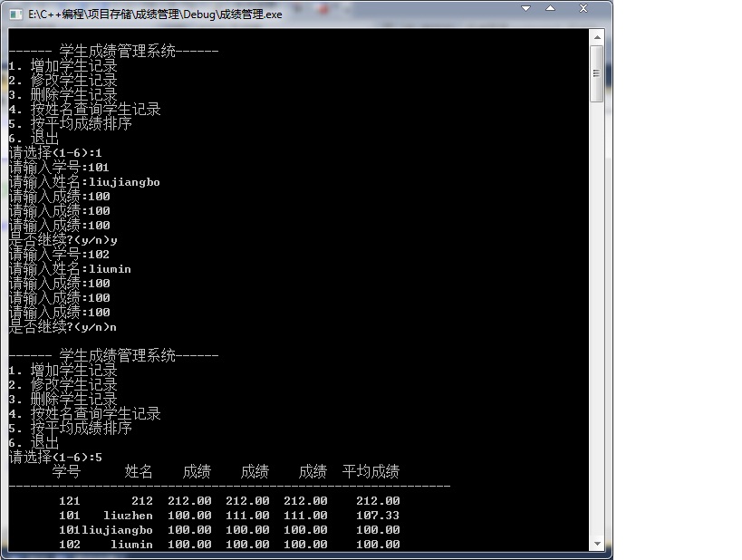
Task: Click first menu line '1. 增加学生记录'
Action: [x=63, y=66]
